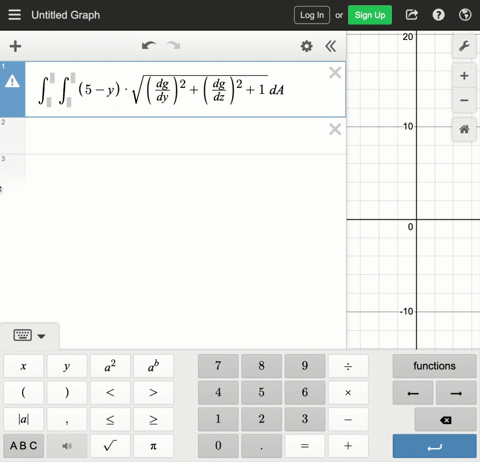Tap the 5 key
480x462 pixels.
[x=261, y=393]
